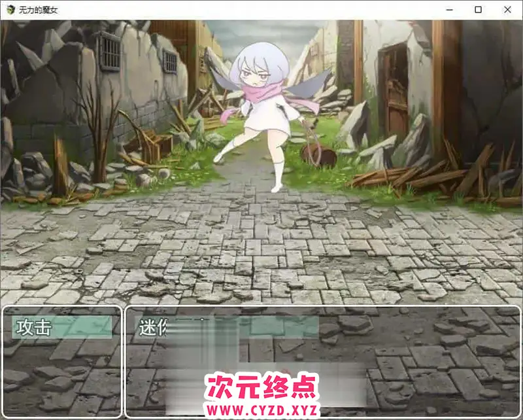
Task: Open the game window's title bar icon menu
Action: click(10, 10)
